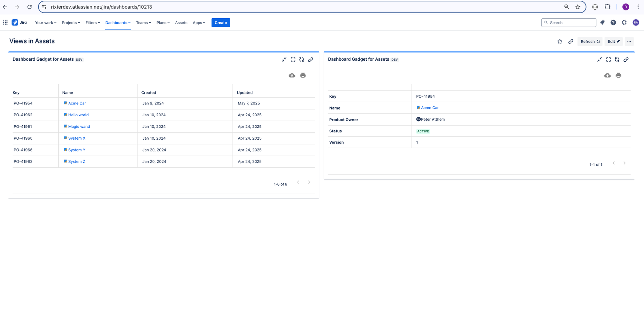Open the RA user profile avatar
The image size is (644, 323).
[x=636, y=23]
